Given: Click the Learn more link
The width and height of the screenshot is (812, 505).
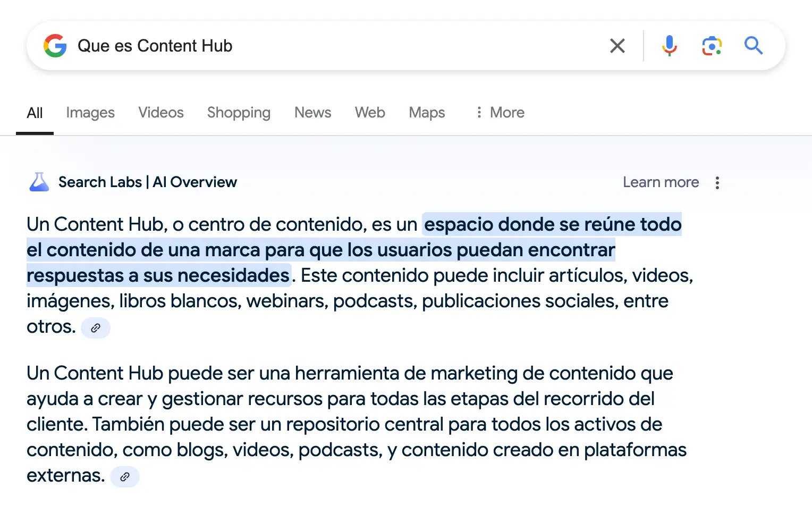Looking at the screenshot, I should [x=661, y=182].
